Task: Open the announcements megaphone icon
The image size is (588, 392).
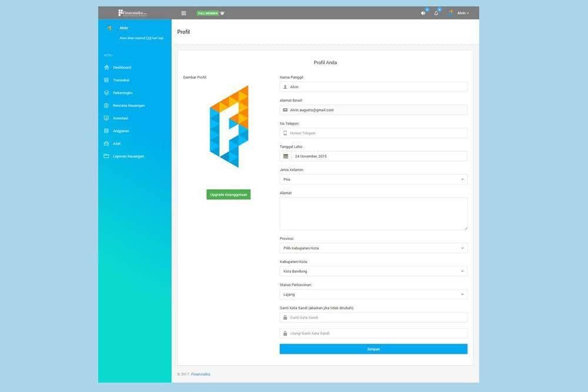Action: [423, 13]
